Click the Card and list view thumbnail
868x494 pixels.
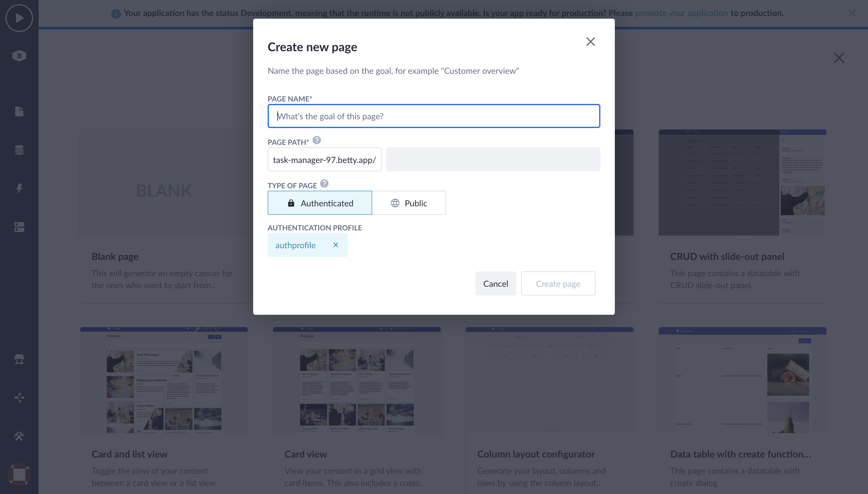point(165,381)
